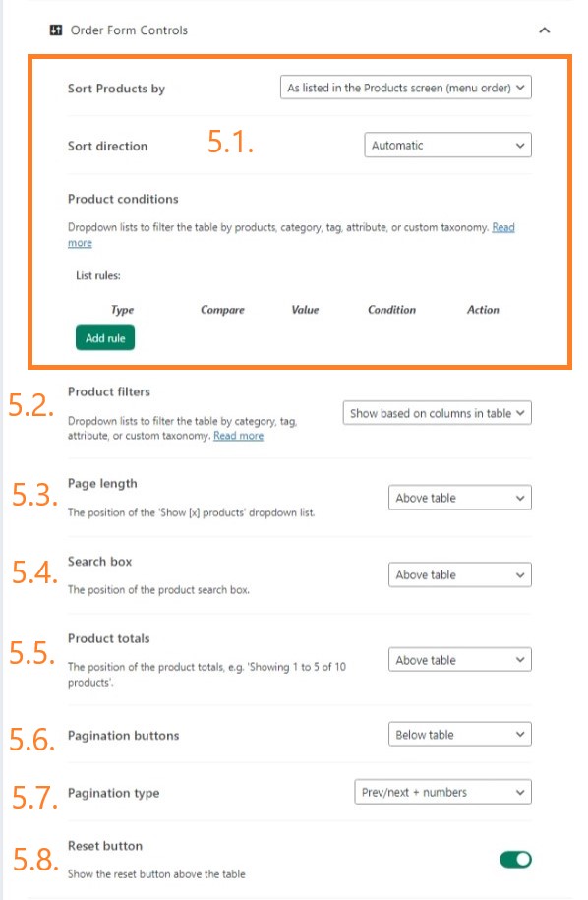Viewport: 588px width, 900px height.
Task: Change the Search box position dropdown
Action: tap(459, 575)
